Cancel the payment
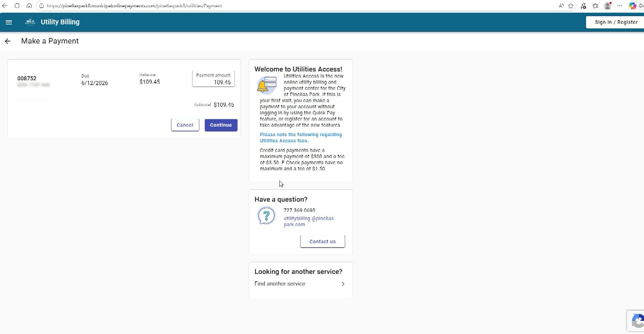Viewport: 644px width, 334px height. (185, 125)
